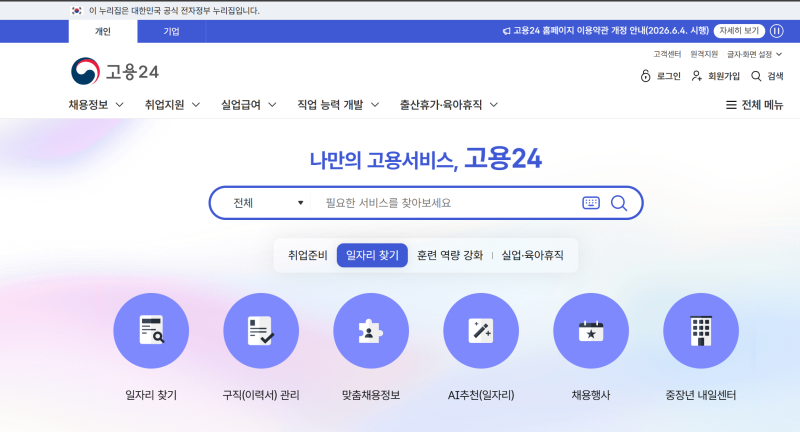Switch to the 개인 tab
Viewport: 800px width, 432px height.
tap(103, 32)
